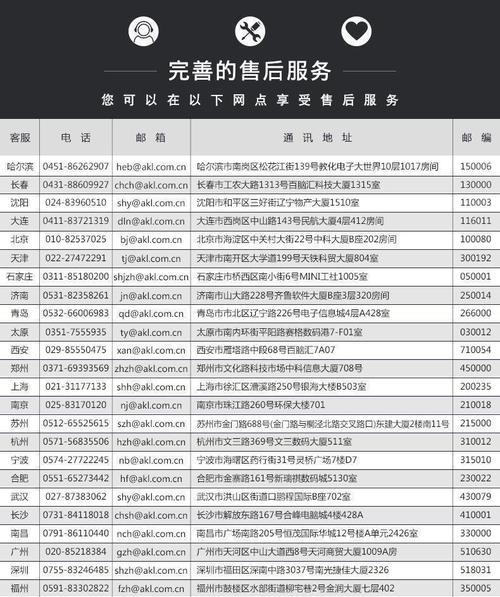
Task: Click email chsh@akl.com.cn
Action: coord(151,515)
